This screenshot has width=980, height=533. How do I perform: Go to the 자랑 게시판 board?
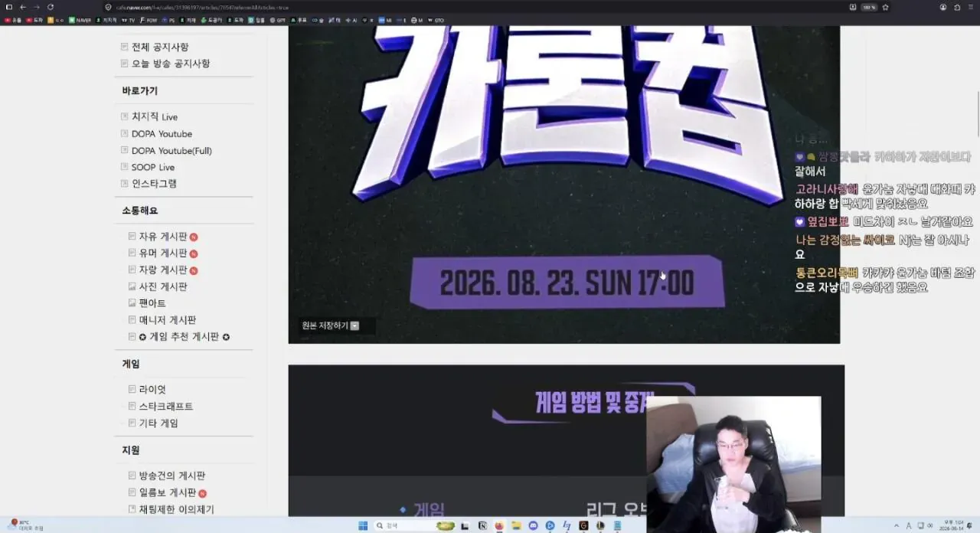point(163,270)
